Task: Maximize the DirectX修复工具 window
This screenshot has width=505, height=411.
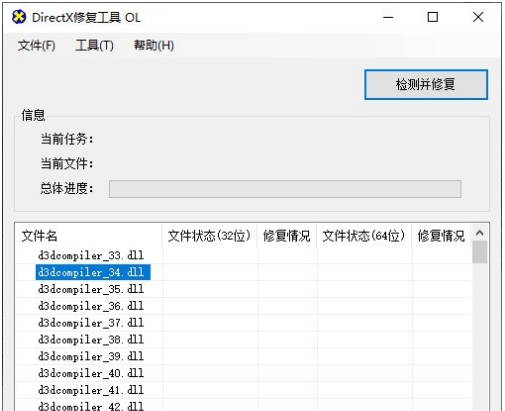Action: tap(433, 17)
